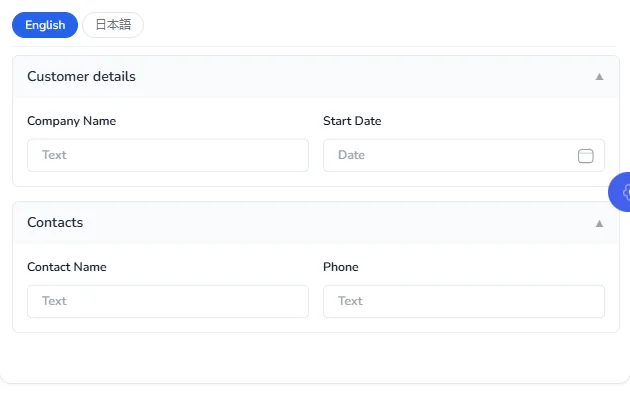Click the Company Name label
This screenshot has height=420, width=630.
tap(72, 121)
